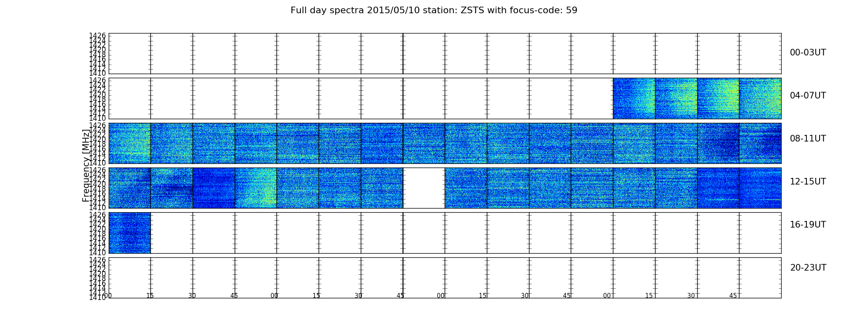Click the 1410 tick label of the bottom row
Screen dimensions: 868x331
(98, 297)
